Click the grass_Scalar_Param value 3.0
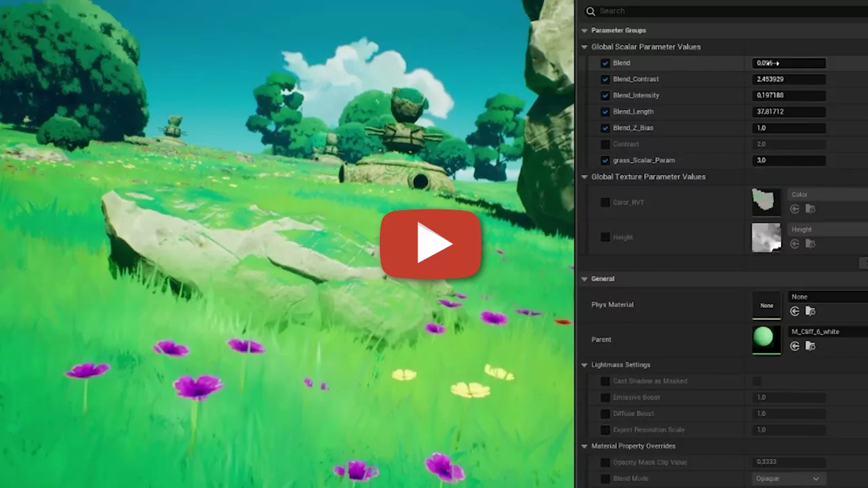 pyautogui.click(x=789, y=161)
